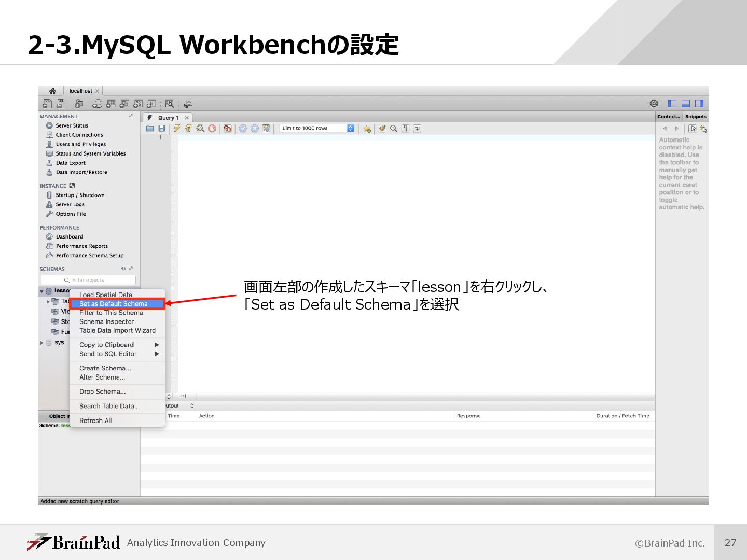747x560 pixels.
Task: Open the inspector for selected object icon
Action: click(x=79, y=104)
